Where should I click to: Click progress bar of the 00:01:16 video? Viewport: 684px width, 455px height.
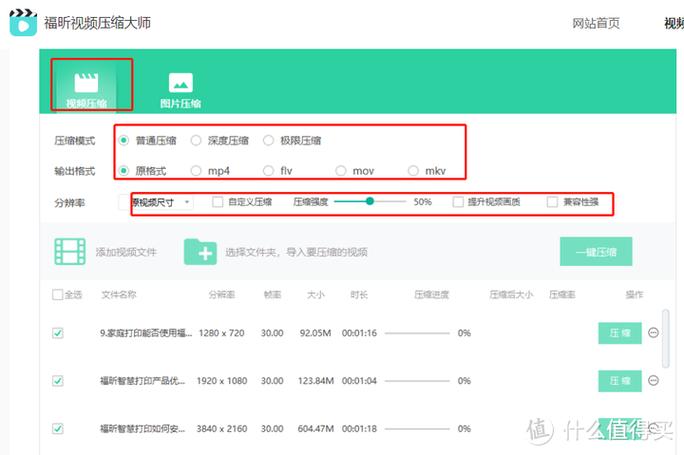417,333
